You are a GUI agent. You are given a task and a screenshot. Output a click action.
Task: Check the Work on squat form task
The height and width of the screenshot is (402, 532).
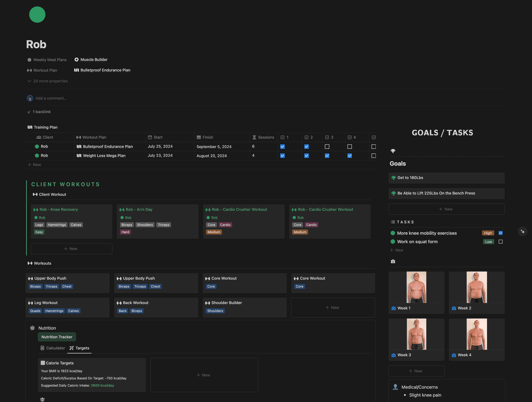point(501,242)
